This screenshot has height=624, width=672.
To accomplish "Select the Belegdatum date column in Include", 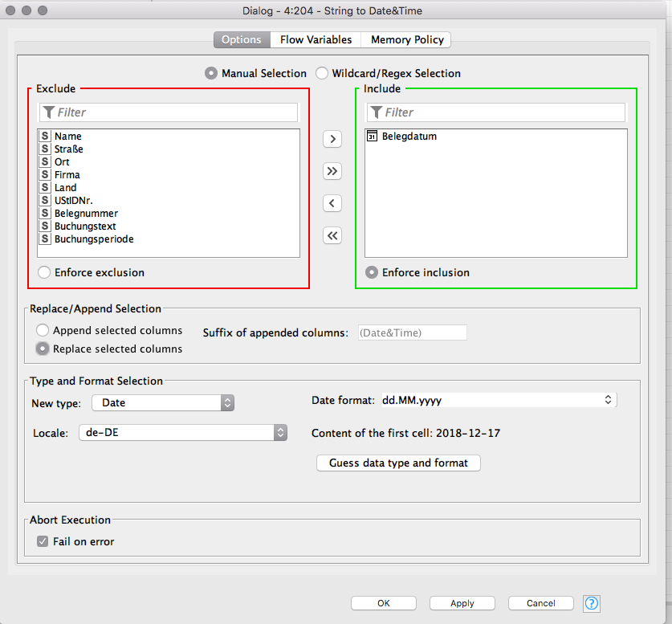I will pos(409,137).
